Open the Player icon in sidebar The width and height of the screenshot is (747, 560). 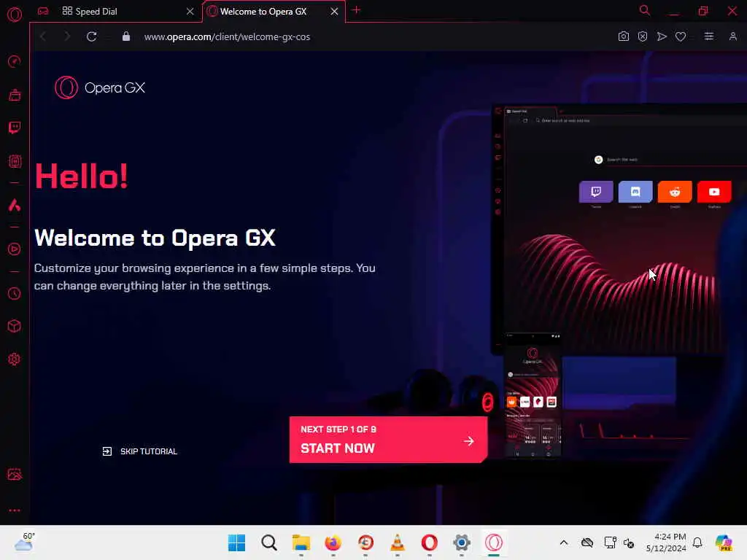coord(15,249)
